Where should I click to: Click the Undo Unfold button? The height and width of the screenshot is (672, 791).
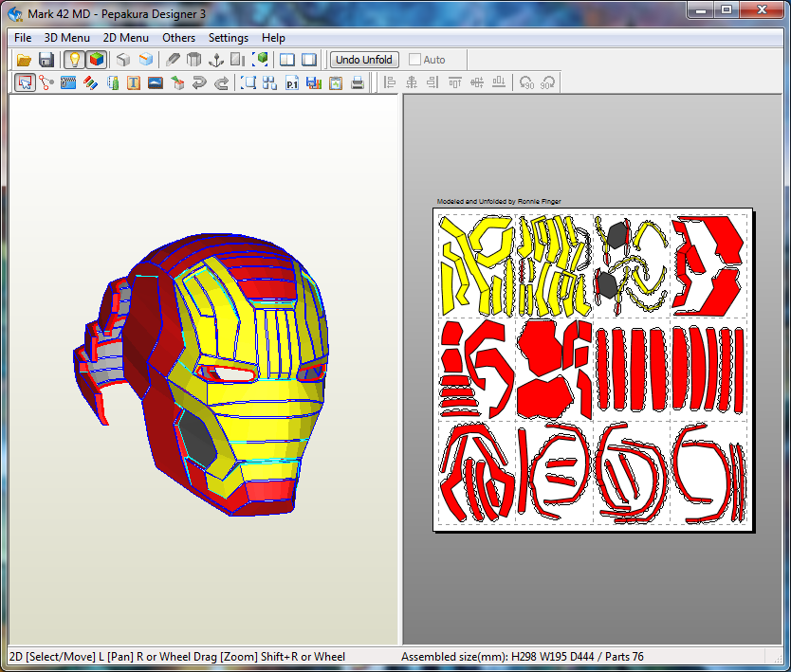point(364,60)
